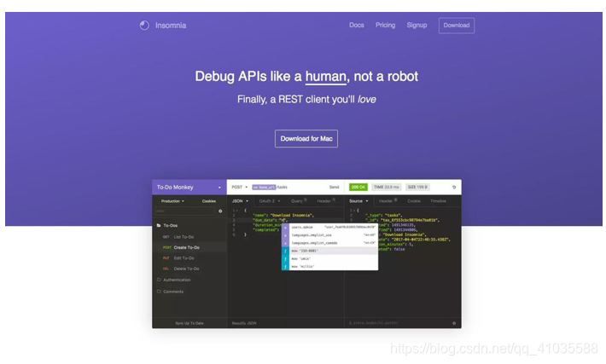
Task: Click the Beautify JSON button
Action: tap(244, 323)
